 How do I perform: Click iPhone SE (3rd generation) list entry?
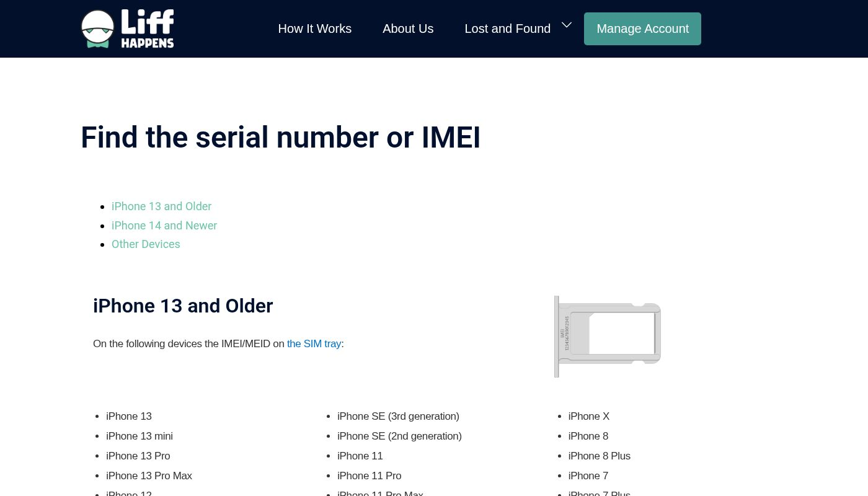(x=398, y=416)
